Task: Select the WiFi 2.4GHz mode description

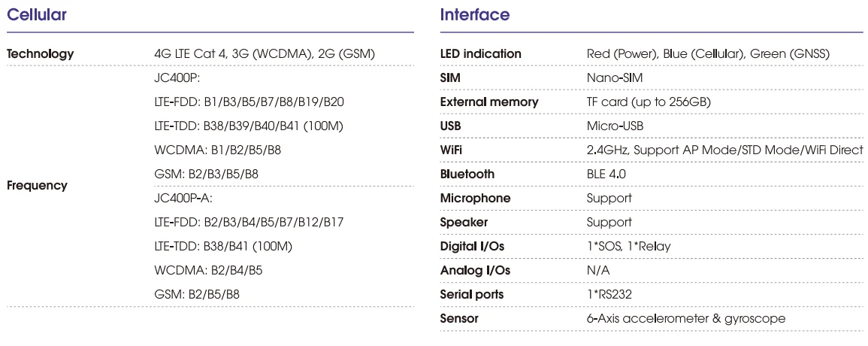Action: pos(724,150)
